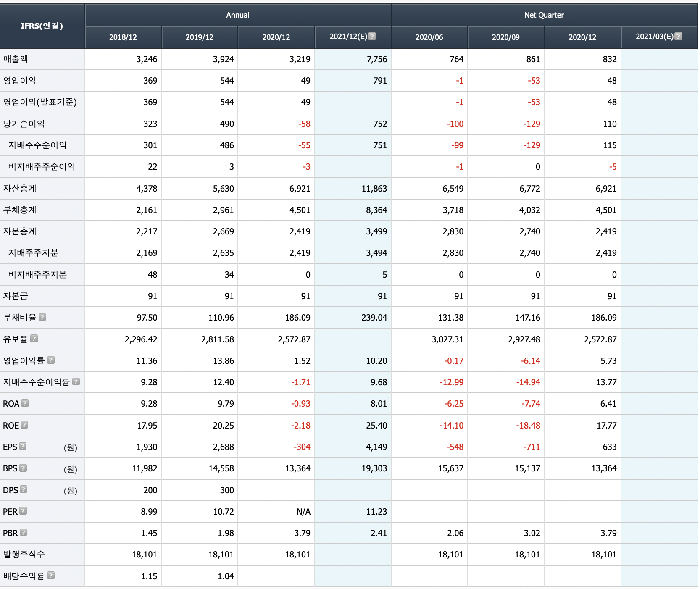This screenshot has width=700, height=589.
Task: Click BPS help icon
Action: click(x=23, y=468)
